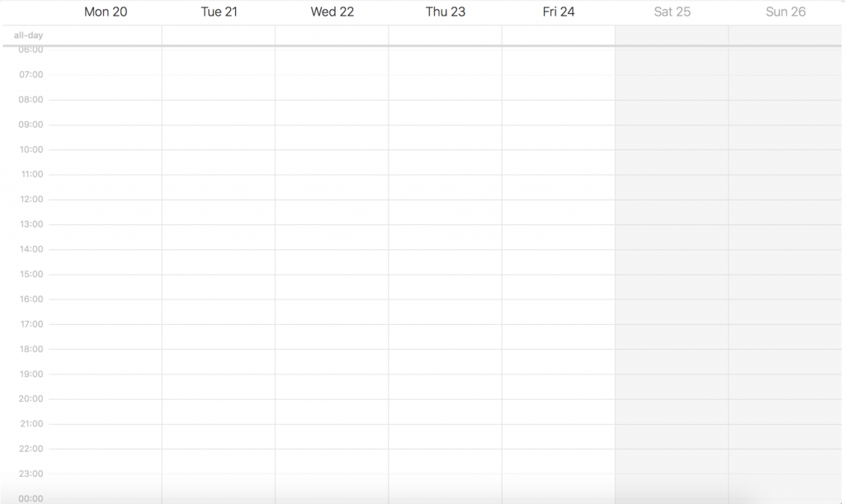Click the 07:00 slot on Friday 24
845x504 pixels.
[x=559, y=87]
